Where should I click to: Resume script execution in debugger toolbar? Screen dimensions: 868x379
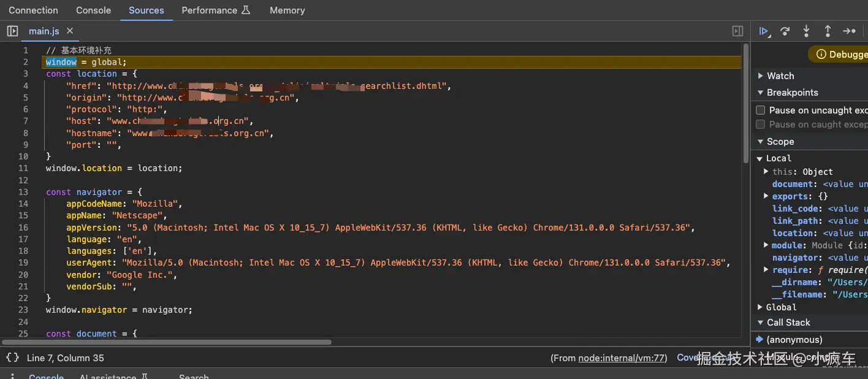tap(764, 31)
